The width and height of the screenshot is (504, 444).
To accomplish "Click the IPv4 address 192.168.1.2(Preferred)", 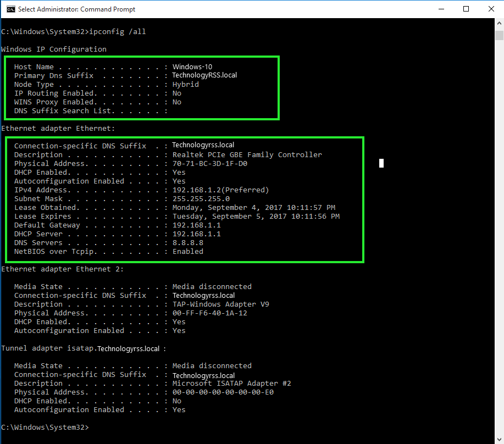I will [220, 190].
